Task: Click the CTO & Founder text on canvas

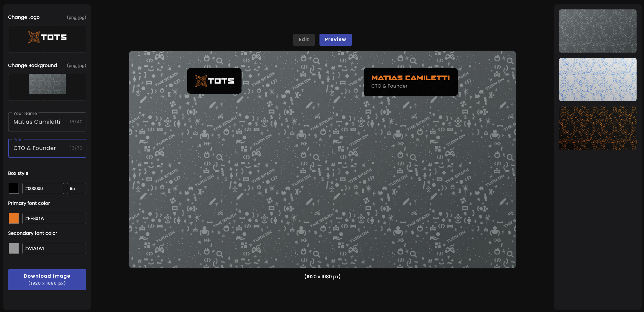Action: 389,86
